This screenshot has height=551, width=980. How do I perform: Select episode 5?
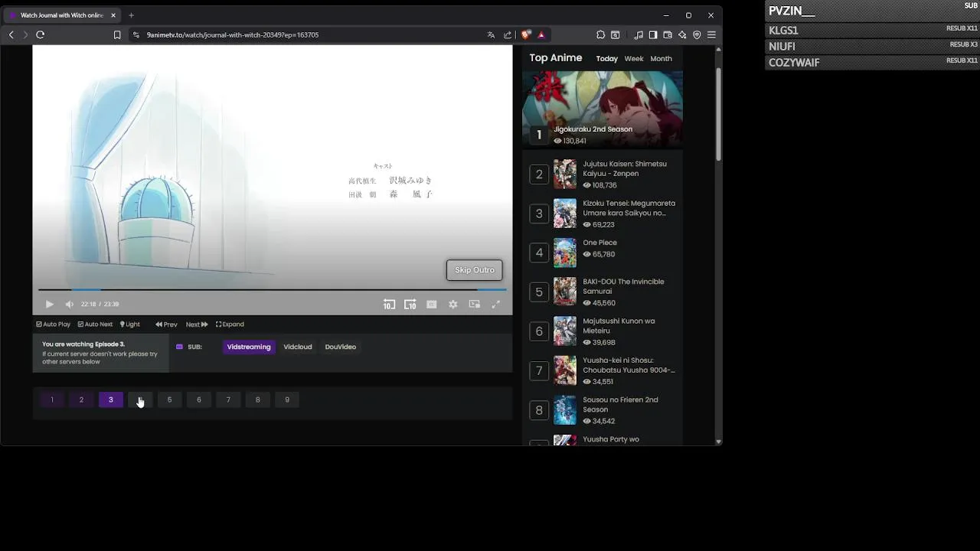pos(170,399)
